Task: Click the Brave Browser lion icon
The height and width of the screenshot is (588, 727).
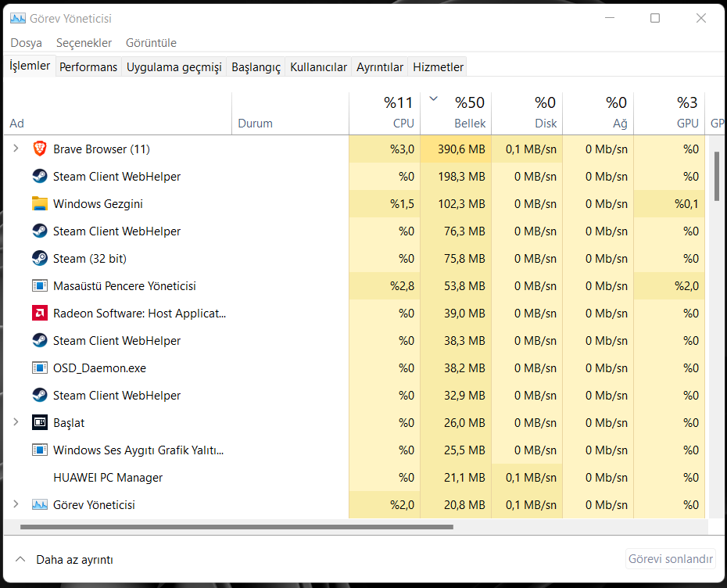Action: pos(40,149)
